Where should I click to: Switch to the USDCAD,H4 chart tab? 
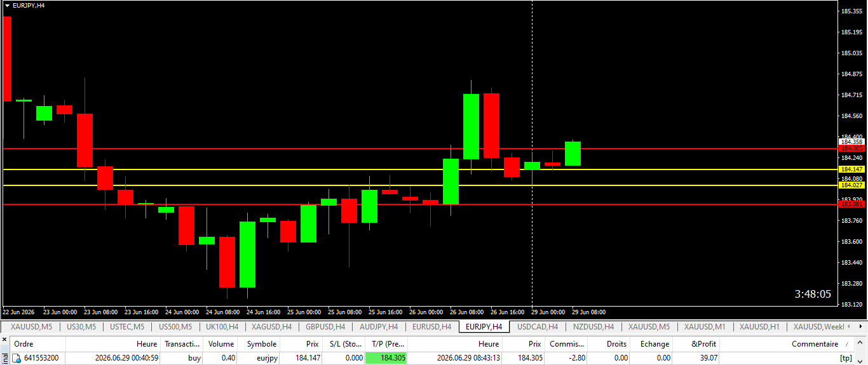(537, 327)
